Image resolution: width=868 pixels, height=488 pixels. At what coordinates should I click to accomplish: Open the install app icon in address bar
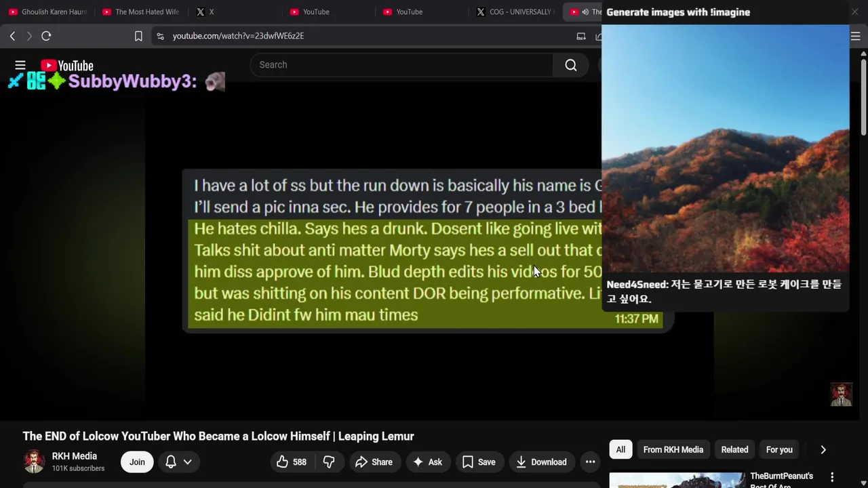(x=581, y=36)
